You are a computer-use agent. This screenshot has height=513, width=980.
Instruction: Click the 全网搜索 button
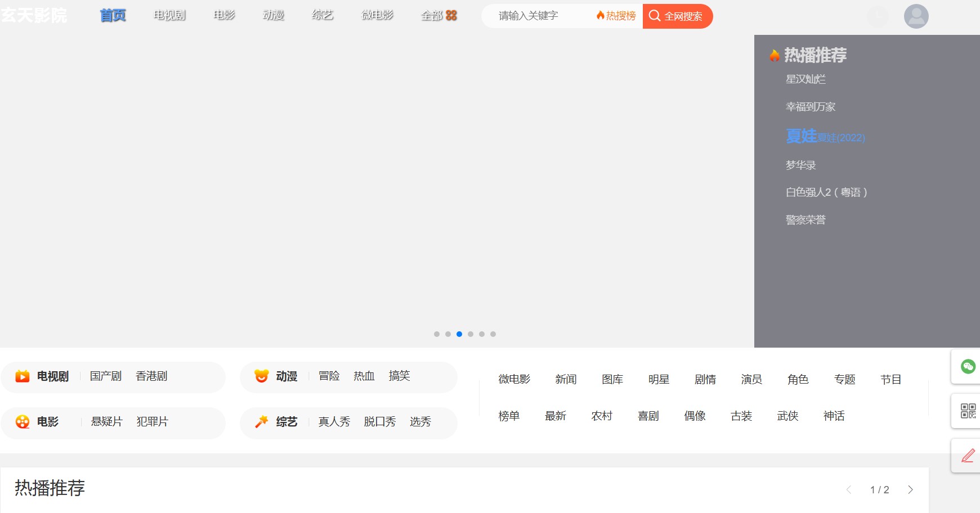tap(678, 16)
